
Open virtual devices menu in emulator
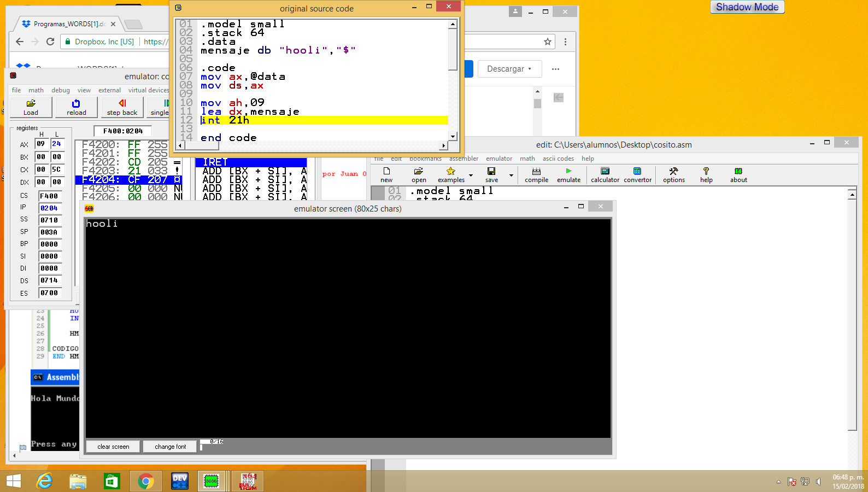point(148,90)
